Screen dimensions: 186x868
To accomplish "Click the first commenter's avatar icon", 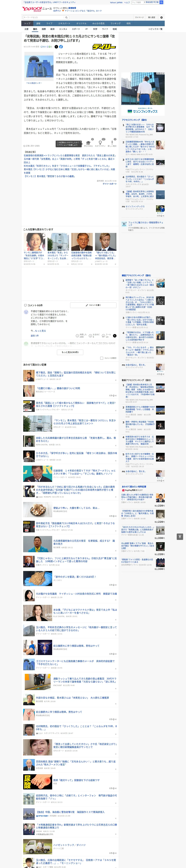I will coord(26,312).
